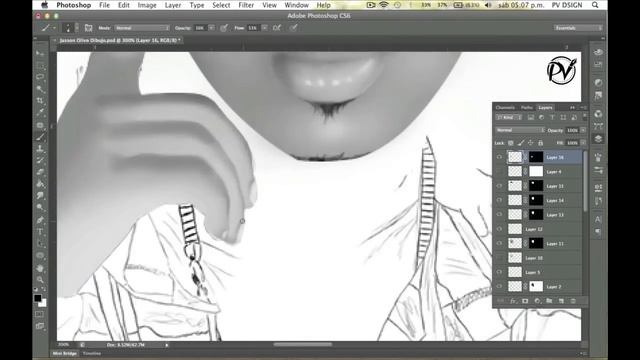Open the Flow value dropdown arrow
The height and width of the screenshot is (360, 640).
264,28
